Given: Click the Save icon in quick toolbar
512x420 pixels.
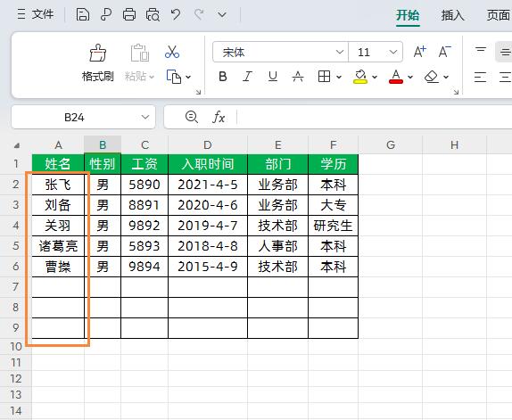Looking at the screenshot, I should click(83, 14).
